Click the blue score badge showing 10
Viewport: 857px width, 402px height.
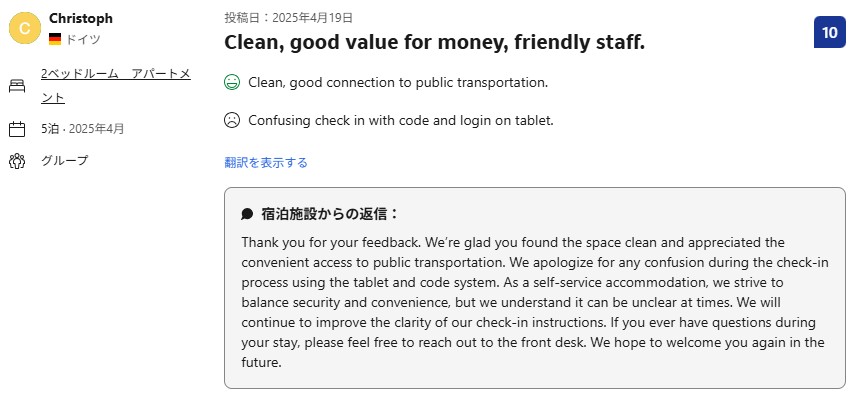click(829, 32)
